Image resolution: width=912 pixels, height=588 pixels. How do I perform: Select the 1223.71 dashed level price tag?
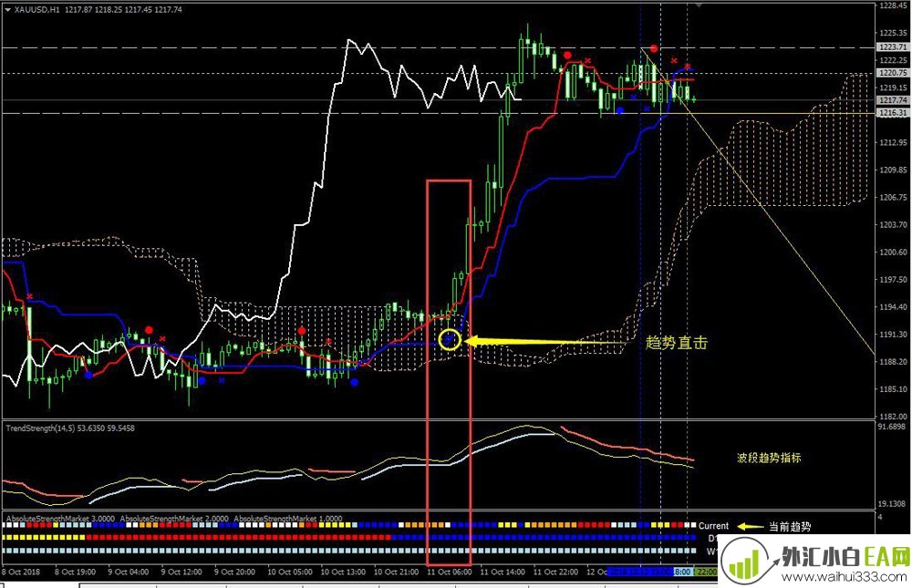(893, 46)
